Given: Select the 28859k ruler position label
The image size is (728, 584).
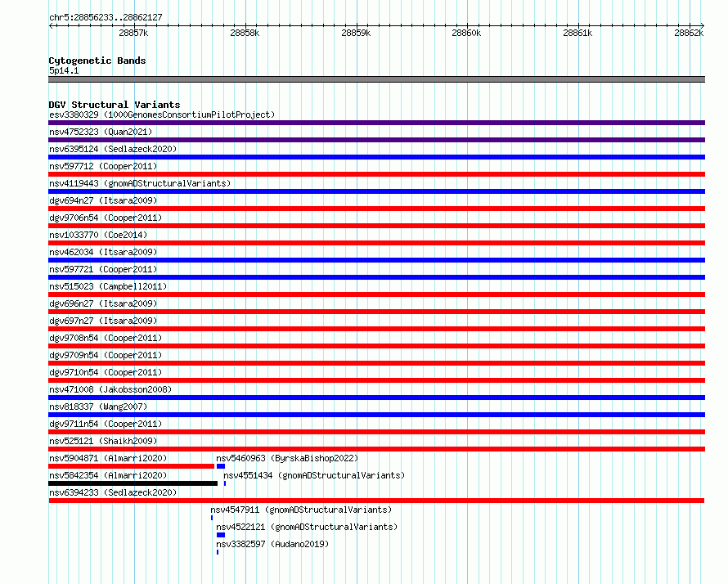Looking at the screenshot, I should [x=356, y=34].
